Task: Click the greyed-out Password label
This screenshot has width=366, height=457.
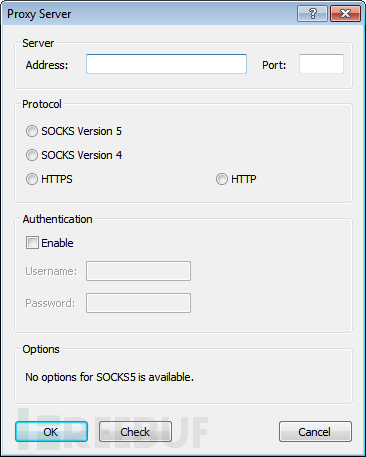Action: [50, 303]
